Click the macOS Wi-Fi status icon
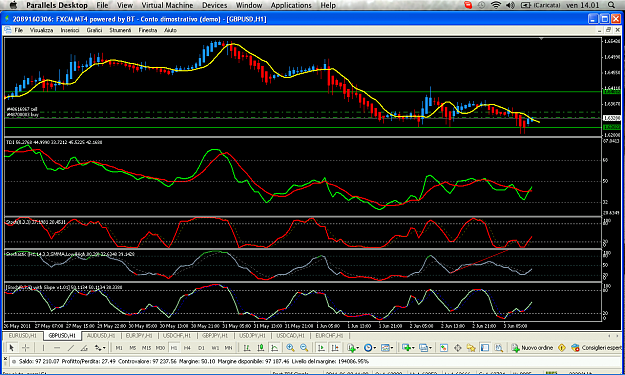The image size is (625, 375). coord(496,5)
